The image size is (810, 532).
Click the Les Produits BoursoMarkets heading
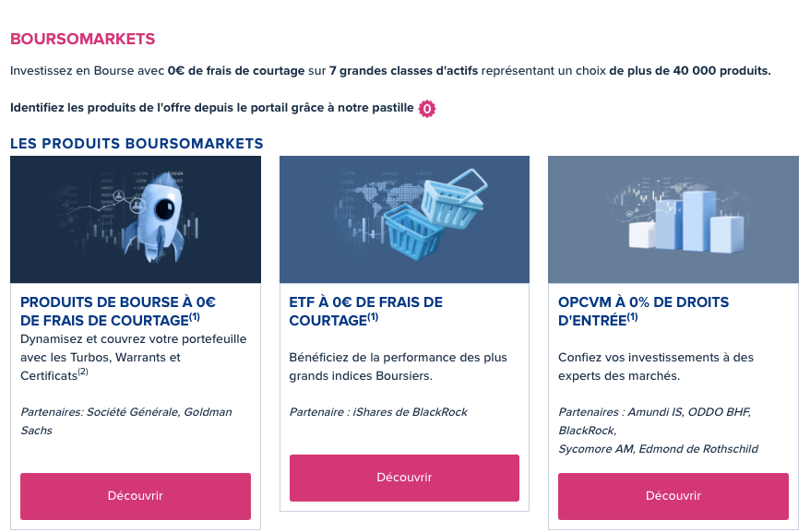pos(137,144)
